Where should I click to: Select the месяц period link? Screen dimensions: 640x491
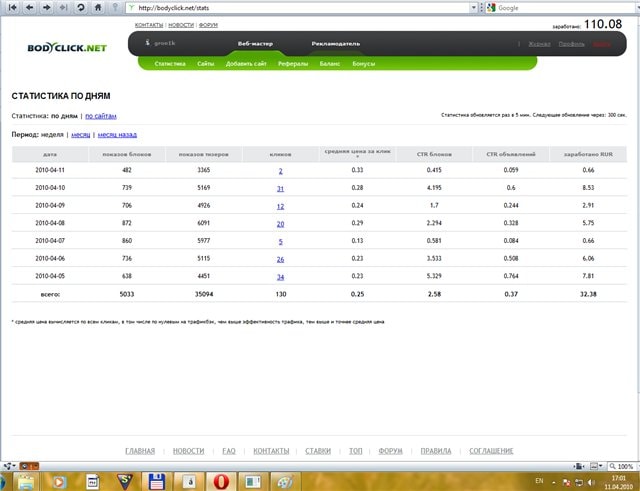[81, 133]
